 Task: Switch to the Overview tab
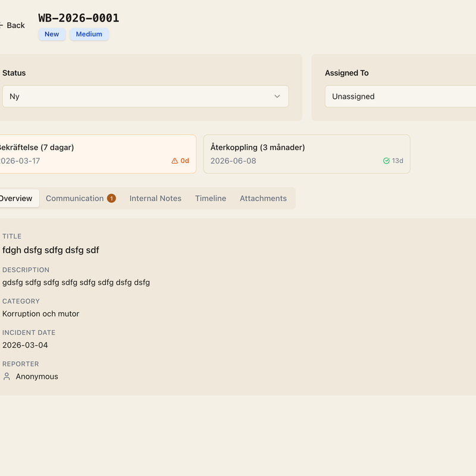(19, 198)
